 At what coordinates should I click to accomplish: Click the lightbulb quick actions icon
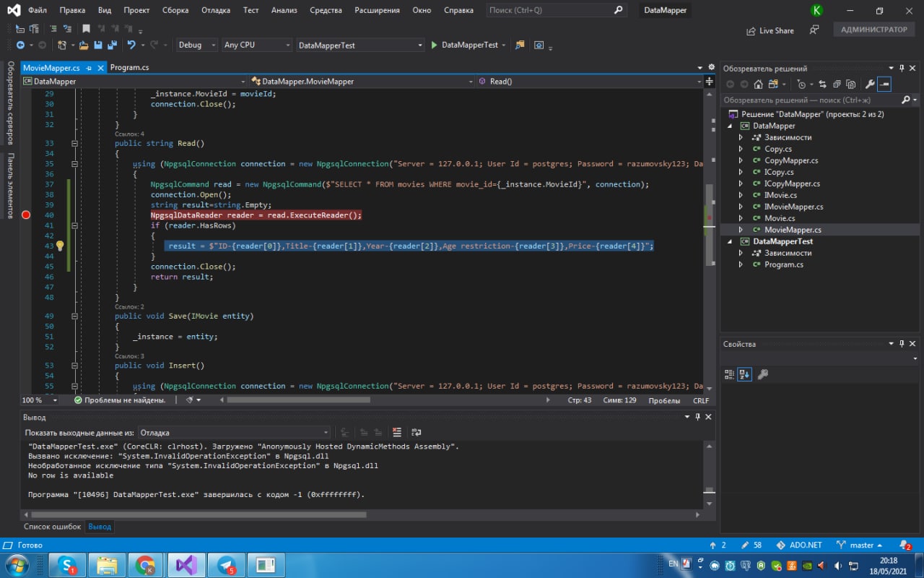[60, 246]
